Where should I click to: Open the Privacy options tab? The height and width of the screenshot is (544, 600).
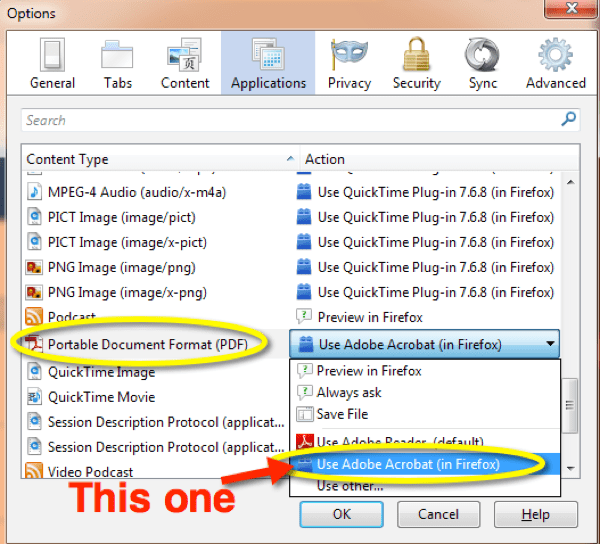[x=349, y=64]
